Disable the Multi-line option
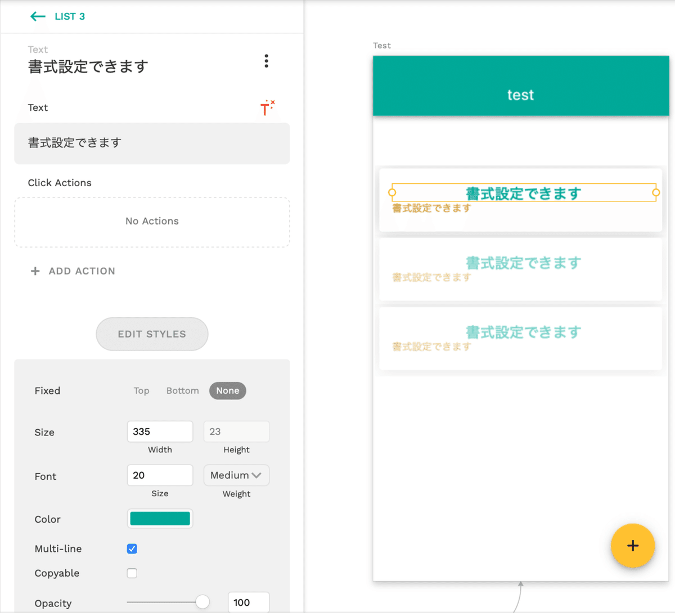Screen dimensions: 675x616 tap(132, 548)
